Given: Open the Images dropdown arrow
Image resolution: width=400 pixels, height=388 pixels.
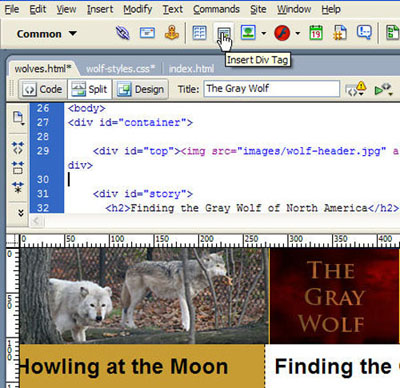Looking at the screenshot, I should point(264,33).
